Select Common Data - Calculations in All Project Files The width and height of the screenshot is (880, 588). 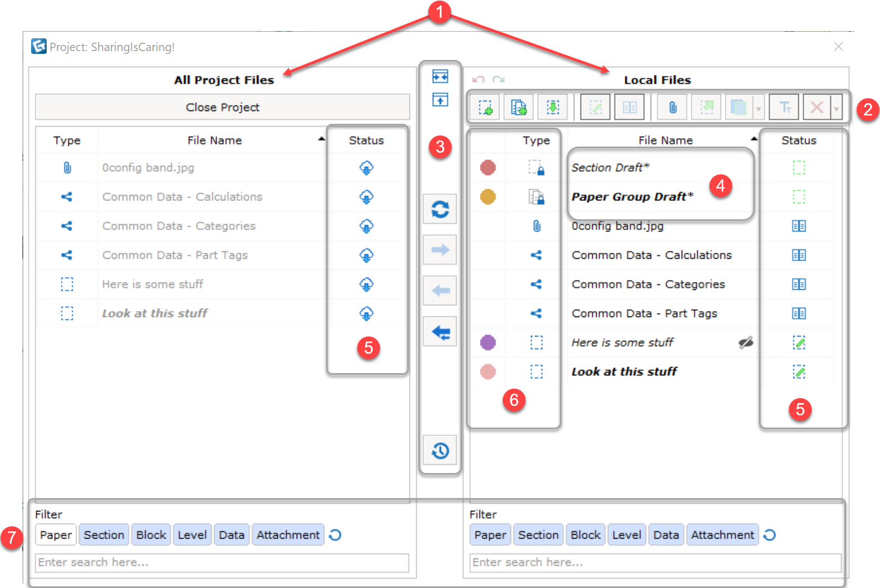click(x=182, y=197)
